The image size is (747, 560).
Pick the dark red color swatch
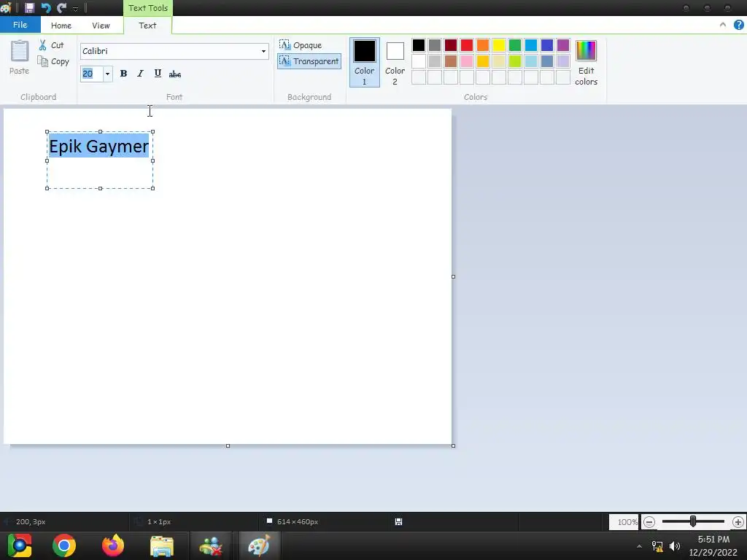point(451,45)
